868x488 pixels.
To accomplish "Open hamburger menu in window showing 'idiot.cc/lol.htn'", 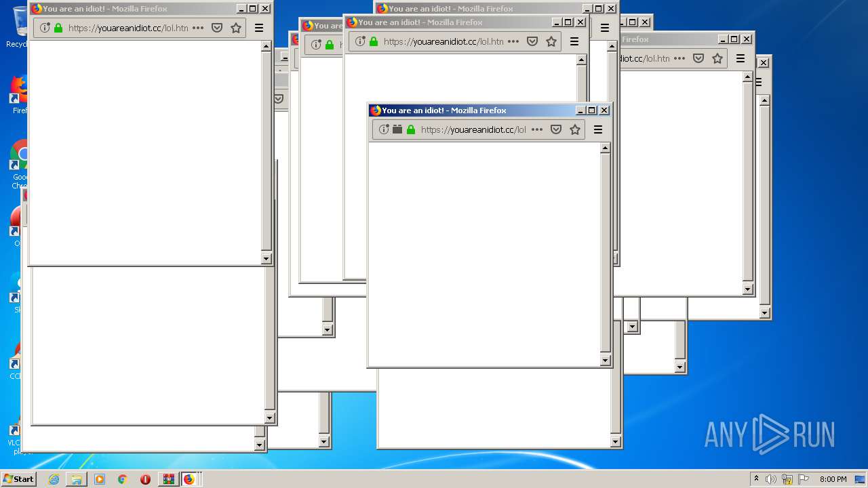I will (x=741, y=58).
